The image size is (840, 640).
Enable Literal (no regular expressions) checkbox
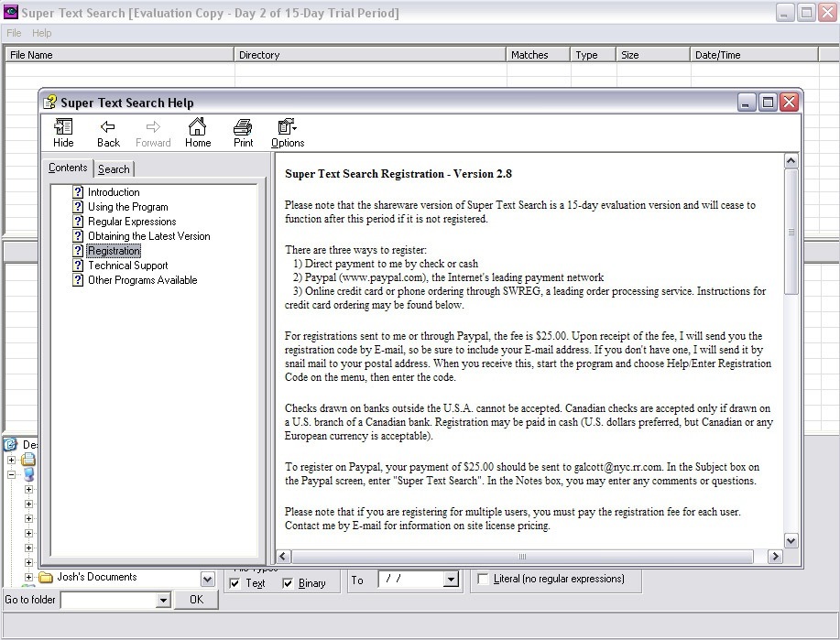tap(483, 579)
